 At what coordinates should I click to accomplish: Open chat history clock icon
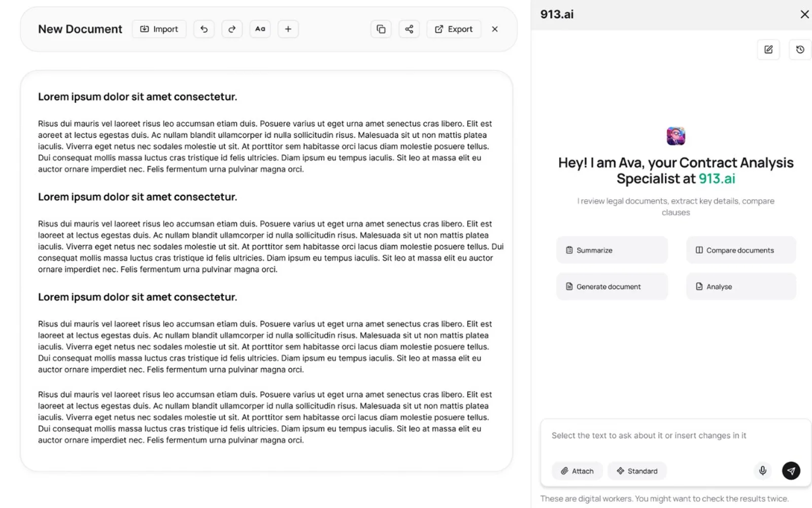800,49
